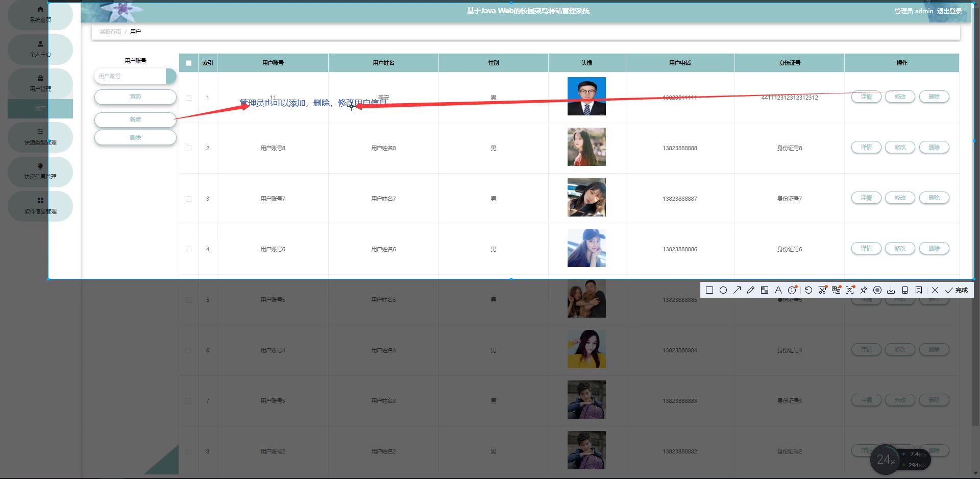The height and width of the screenshot is (479, 980).
Task: Toggle the select-all checkbox in the table header
Action: click(x=189, y=63)
